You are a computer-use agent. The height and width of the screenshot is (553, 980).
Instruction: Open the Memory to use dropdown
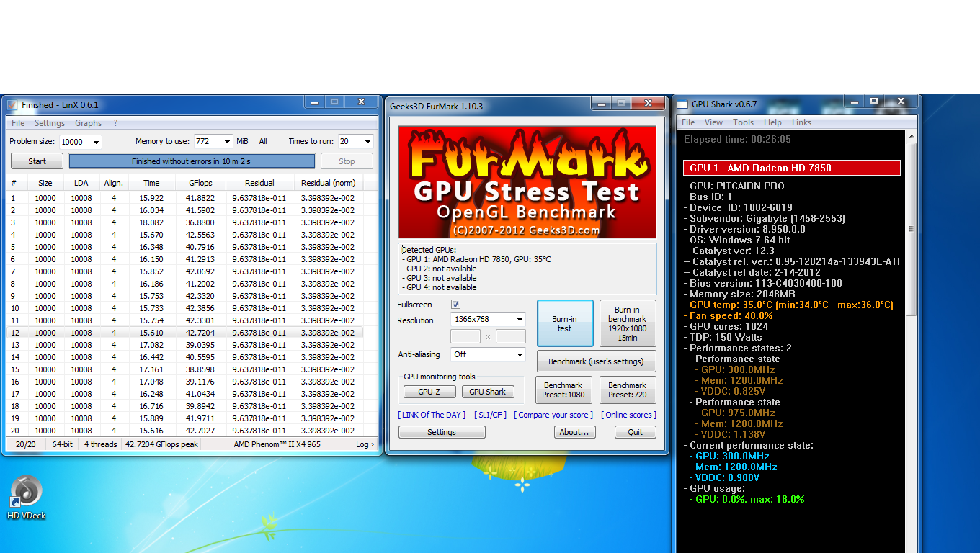click(226, 142)
